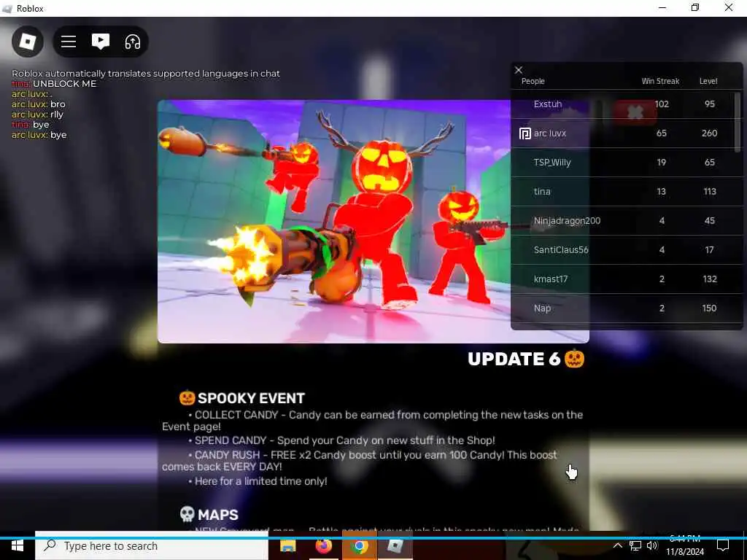Viewport: 747px width, 560px height.
Task: Click arc luvx's level value 260
Action: [709, 133]
